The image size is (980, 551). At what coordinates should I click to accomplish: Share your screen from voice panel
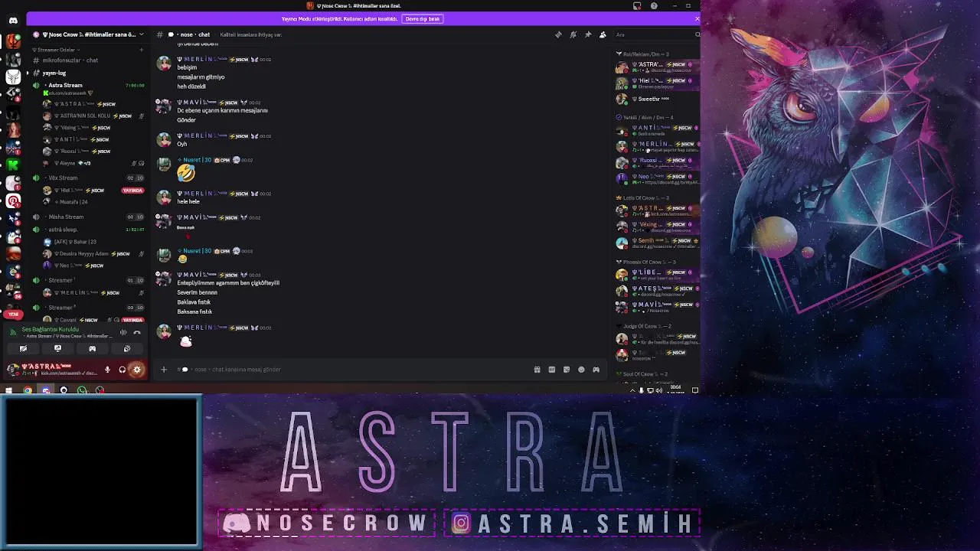pyautogui.click(x=57, y=349)
